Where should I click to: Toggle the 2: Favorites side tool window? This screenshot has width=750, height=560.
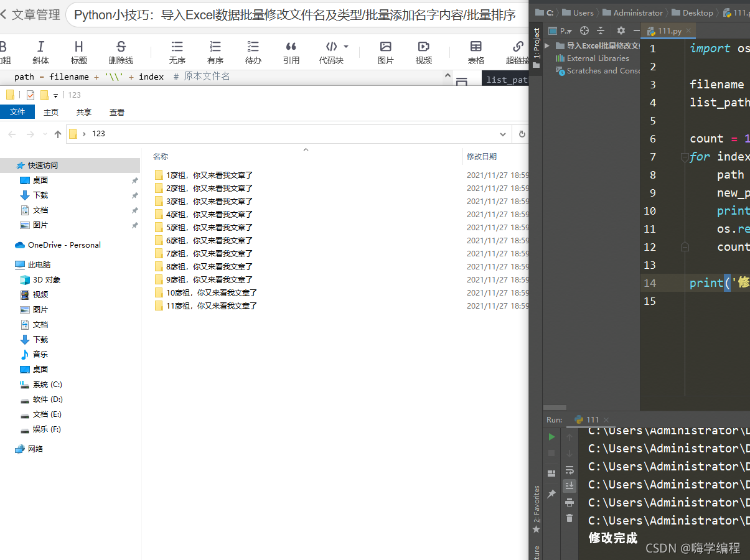click(x=536, y=510)
